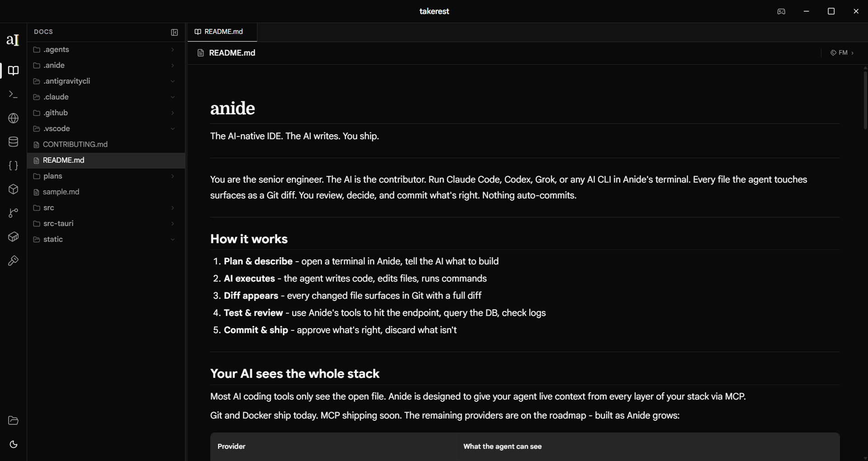Screen dimensions: 868x461
Task: Select the .github folder row
Action: click(106, 113)
